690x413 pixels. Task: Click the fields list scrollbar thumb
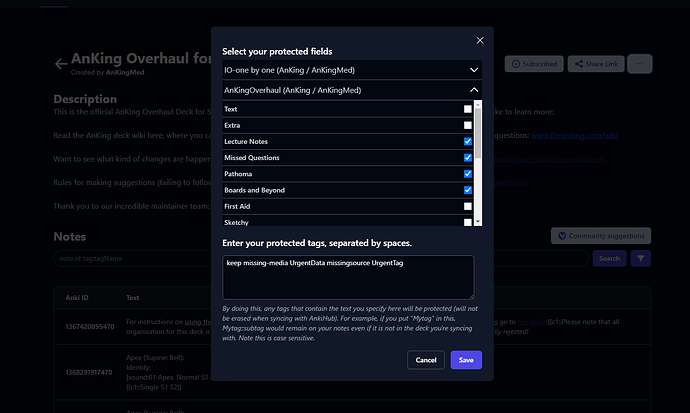click(478, 133)
